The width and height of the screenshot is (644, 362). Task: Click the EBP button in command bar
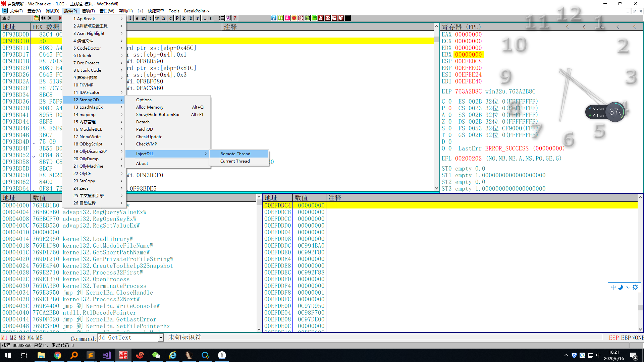pos(626,338)
